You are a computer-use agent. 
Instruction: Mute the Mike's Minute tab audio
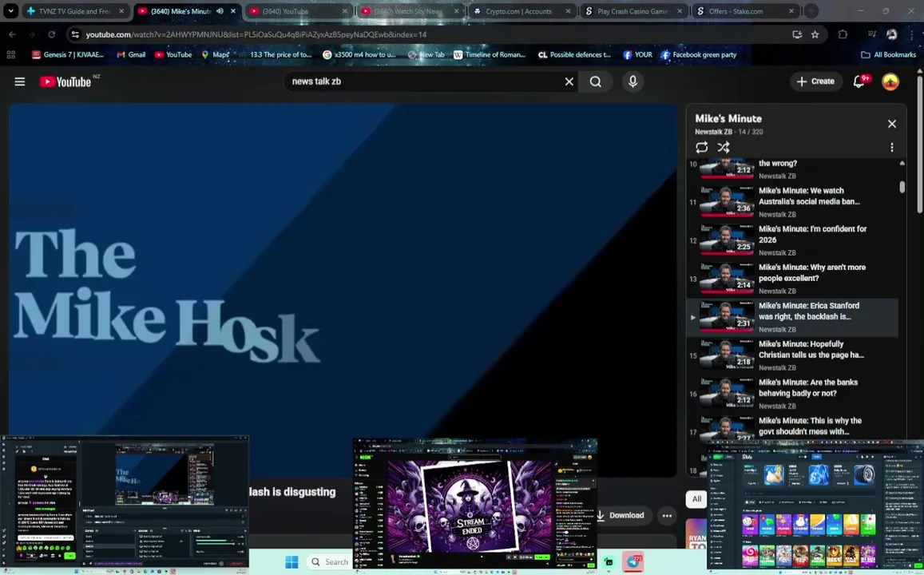tap(220, 11)
